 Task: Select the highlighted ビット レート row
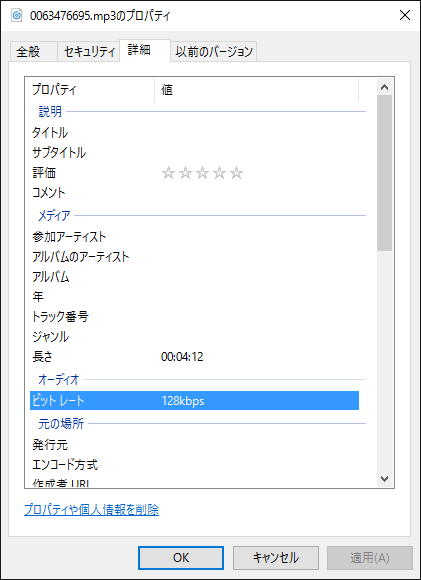pyautogui.click(x=194, y=401)
